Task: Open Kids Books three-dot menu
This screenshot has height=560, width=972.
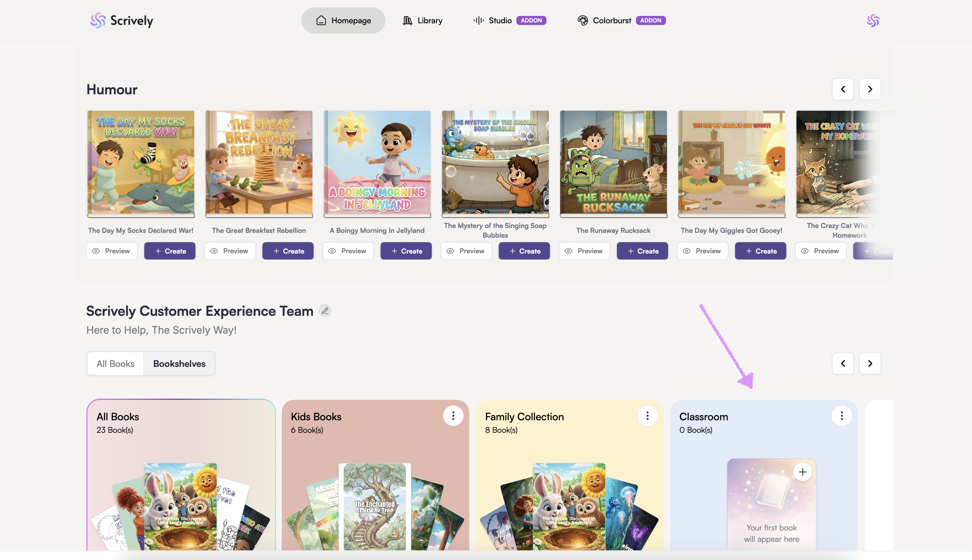Action: tap(453, 416)
